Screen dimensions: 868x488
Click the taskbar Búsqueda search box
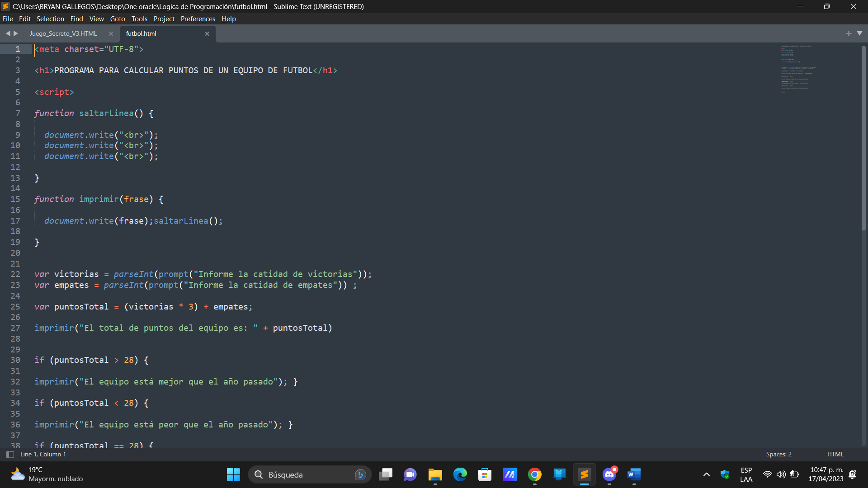pyautogui.click(x=310, y=474)
